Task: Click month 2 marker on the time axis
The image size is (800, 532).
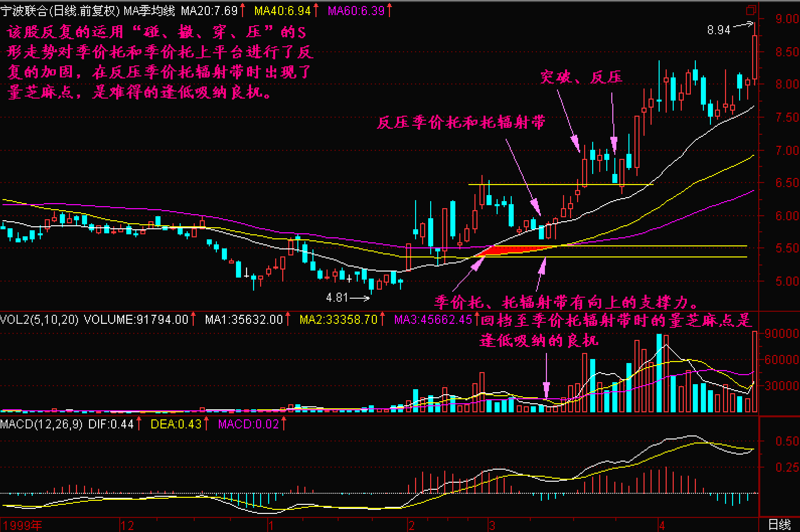Action: 412,525
